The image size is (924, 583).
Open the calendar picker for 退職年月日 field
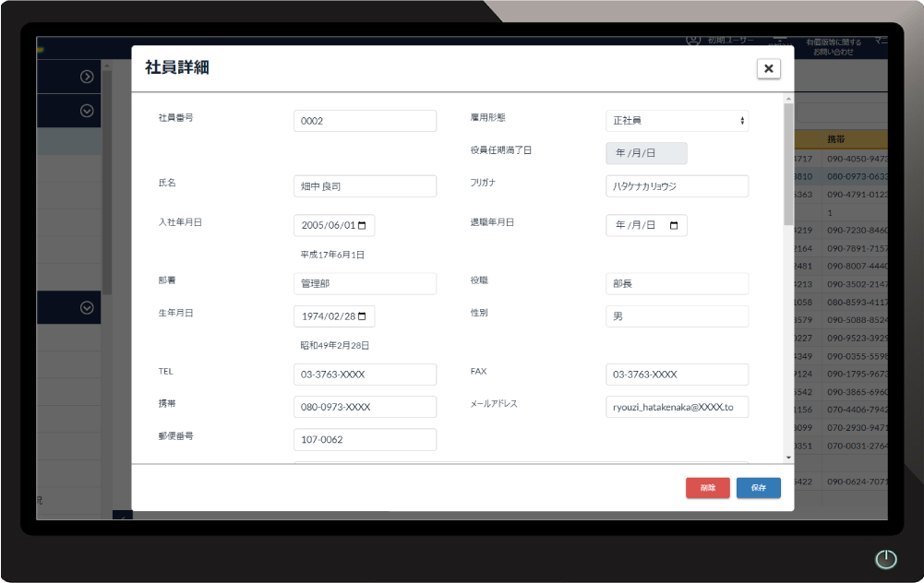[675, 225]
